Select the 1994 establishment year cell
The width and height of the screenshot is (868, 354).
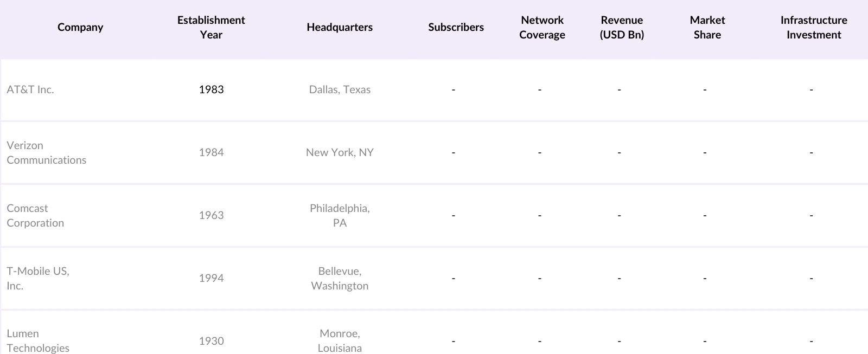click(211, 278)
